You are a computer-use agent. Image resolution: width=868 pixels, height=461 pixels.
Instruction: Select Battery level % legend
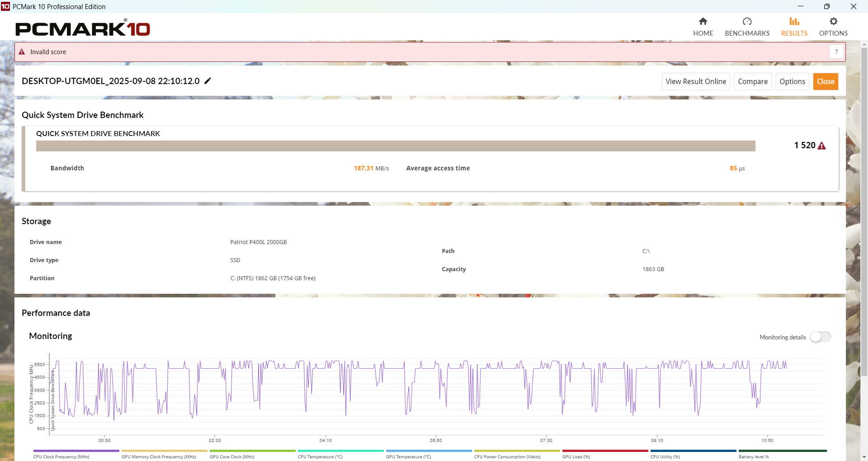pos(783,454)
